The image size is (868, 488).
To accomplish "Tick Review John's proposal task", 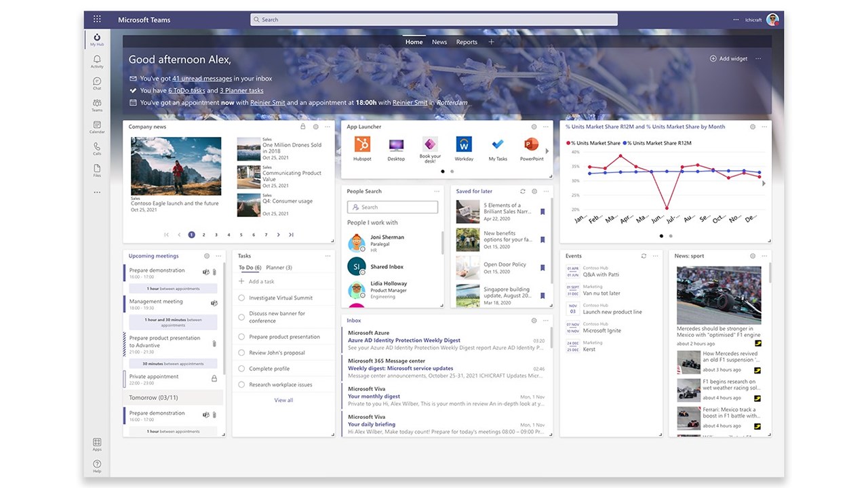I will (x=241, y=352).
